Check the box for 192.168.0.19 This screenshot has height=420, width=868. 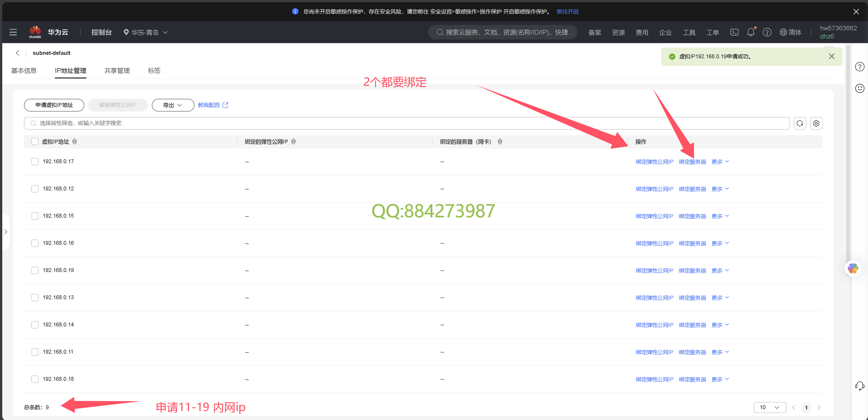(35, 270)
